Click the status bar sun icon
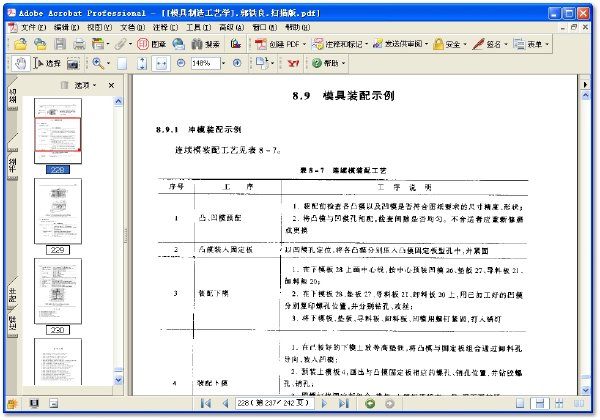 pos(12,404)
